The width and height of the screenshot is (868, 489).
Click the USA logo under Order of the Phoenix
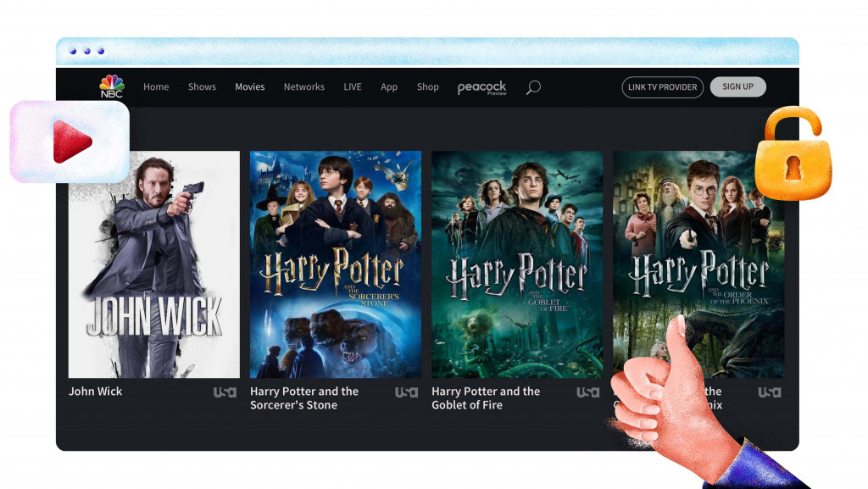[x=770, y=392]
